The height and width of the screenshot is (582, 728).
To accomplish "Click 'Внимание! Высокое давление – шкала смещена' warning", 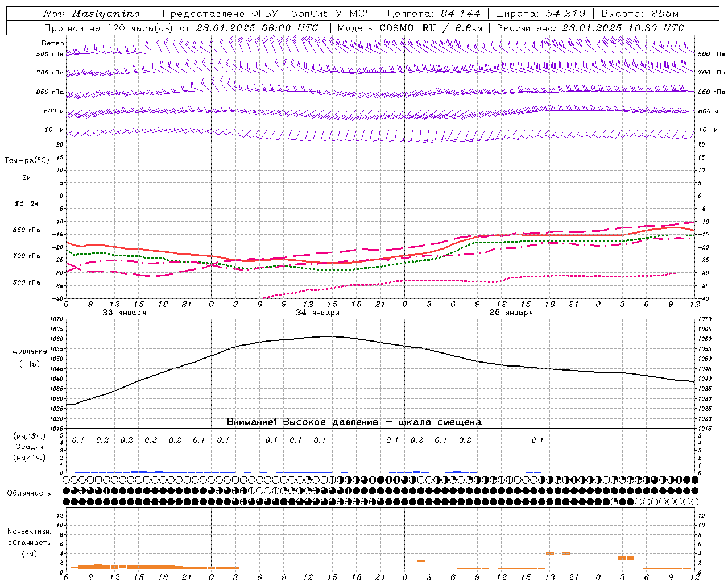I will pyautogui.click(x=354, y=422).
